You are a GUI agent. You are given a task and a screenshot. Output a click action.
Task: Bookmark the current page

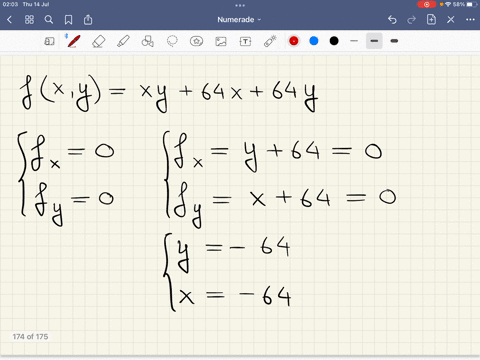pos(68,20)
